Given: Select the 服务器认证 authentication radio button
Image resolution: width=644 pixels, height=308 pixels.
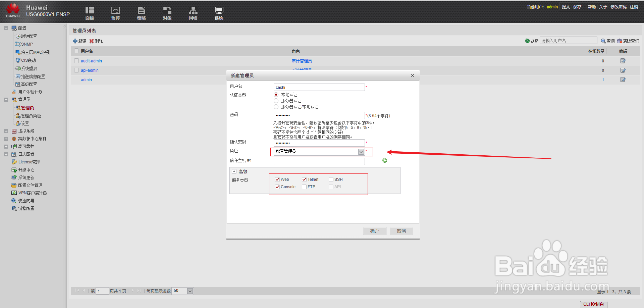Looking at the screenshot, I should (x=276, y=101).
